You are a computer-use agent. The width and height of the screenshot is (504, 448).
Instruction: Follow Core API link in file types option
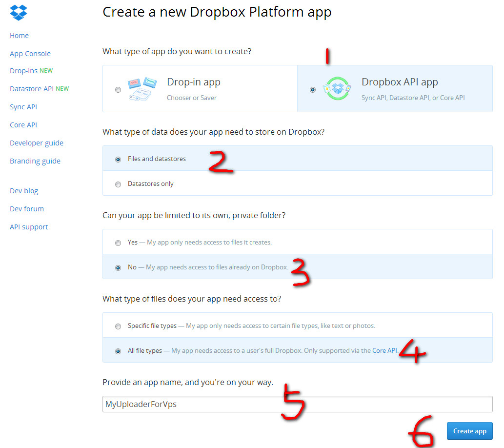pos(385,350)
